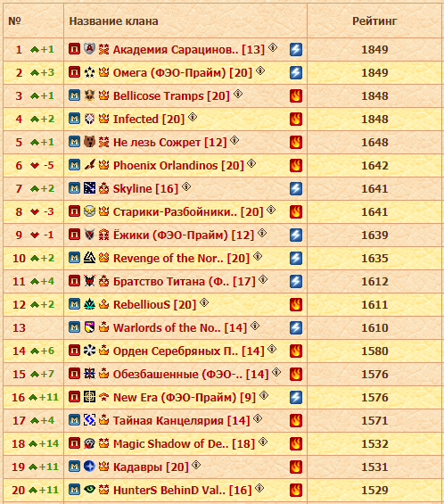This screenshot has height=504, width=444.
Task: Click fire icon in Тайная Канцелярия row
Action: (296, 420)
